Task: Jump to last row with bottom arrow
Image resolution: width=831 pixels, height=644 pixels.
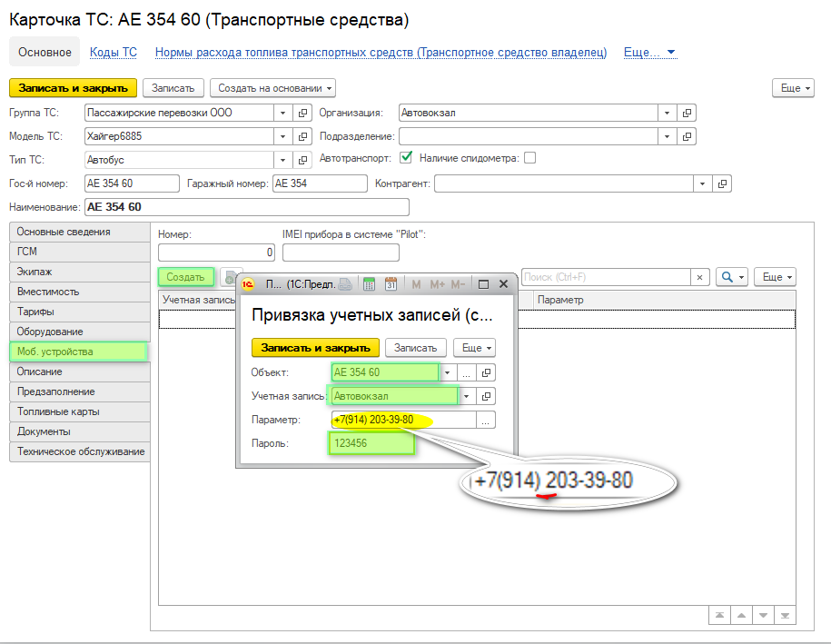Action: 786,615
